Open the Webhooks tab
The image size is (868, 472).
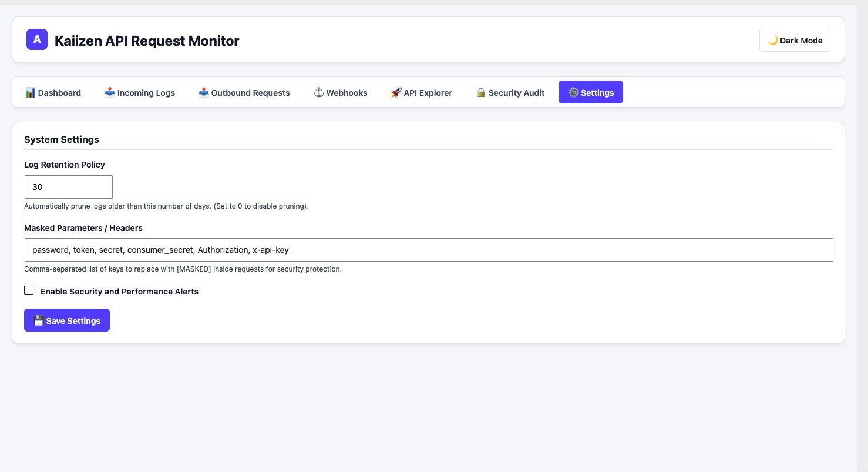click(341, 92)
